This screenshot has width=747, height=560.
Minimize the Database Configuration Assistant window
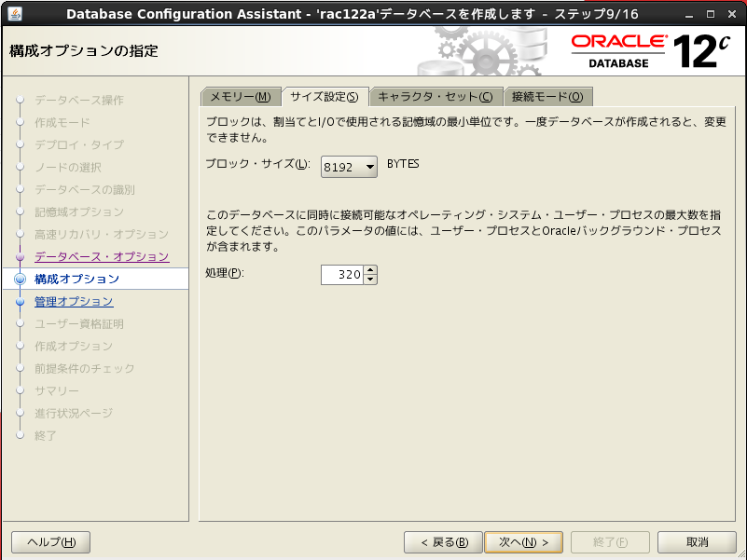689,15
